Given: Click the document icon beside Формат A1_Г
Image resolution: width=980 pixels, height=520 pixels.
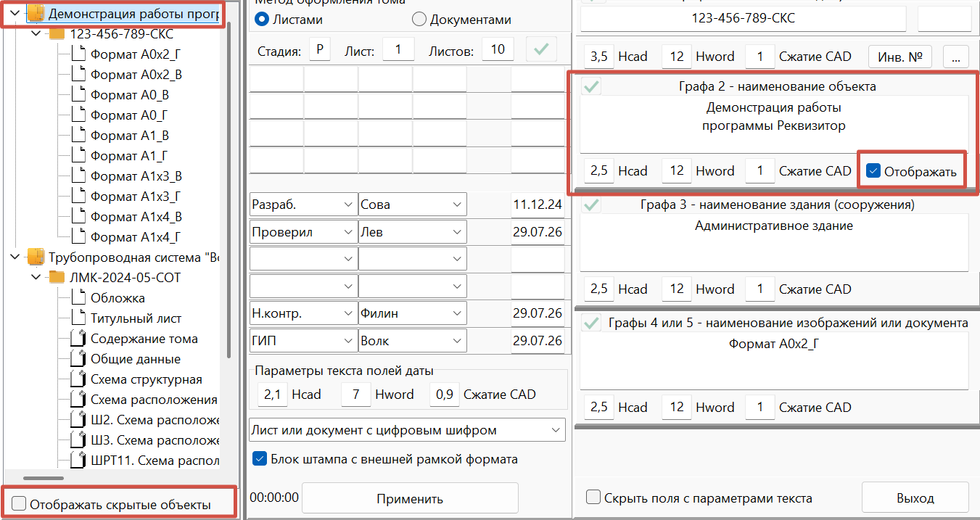Looking at the screenshot, I should pyautogui.click(x=79, y=156).
